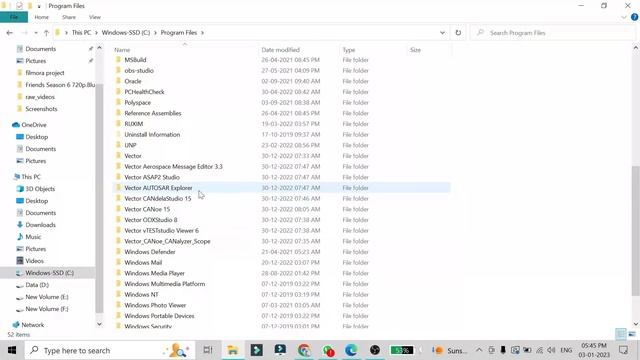Open Music in navigation pane
The height and width of the screenshot is (360, 640).
[x=33, y=237]
